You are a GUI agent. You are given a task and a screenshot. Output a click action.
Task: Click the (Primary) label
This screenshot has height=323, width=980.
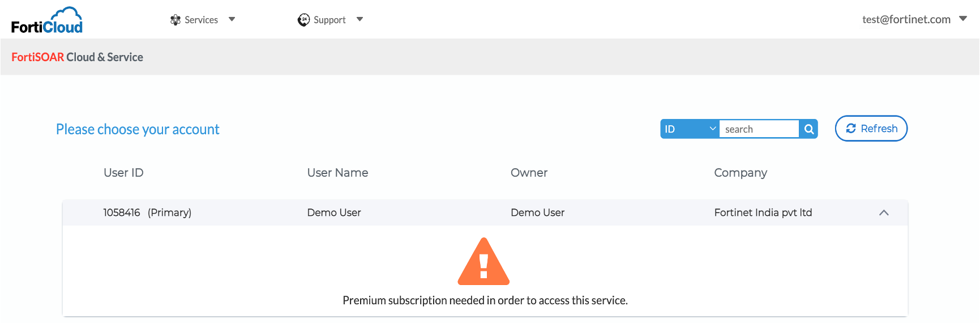tap(170, 212)
